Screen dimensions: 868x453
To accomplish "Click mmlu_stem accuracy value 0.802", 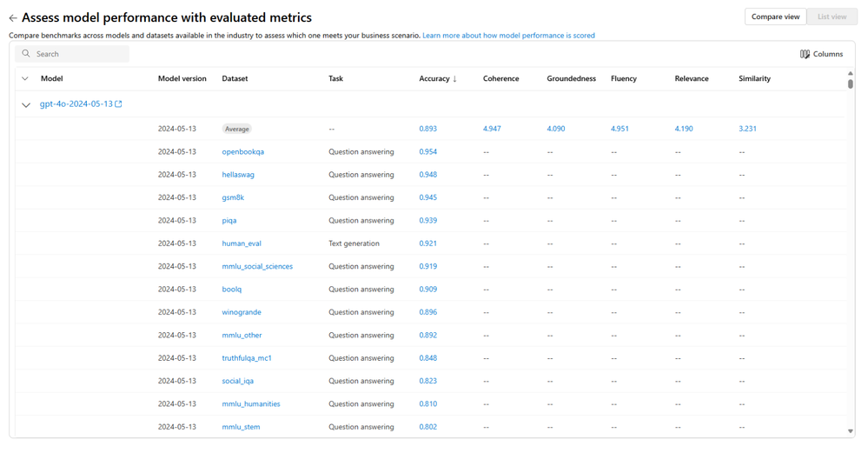I will [427, 427].
